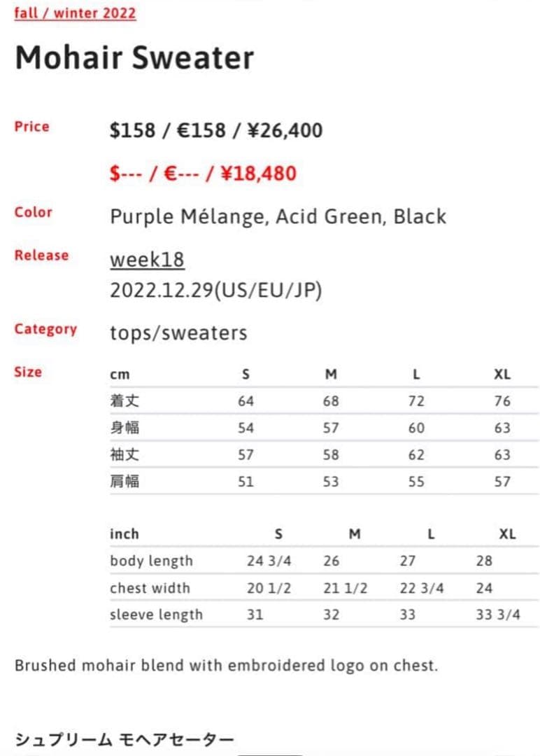Click the brushed mohair blend description text
540x756 pixels.
pos(226,665)
